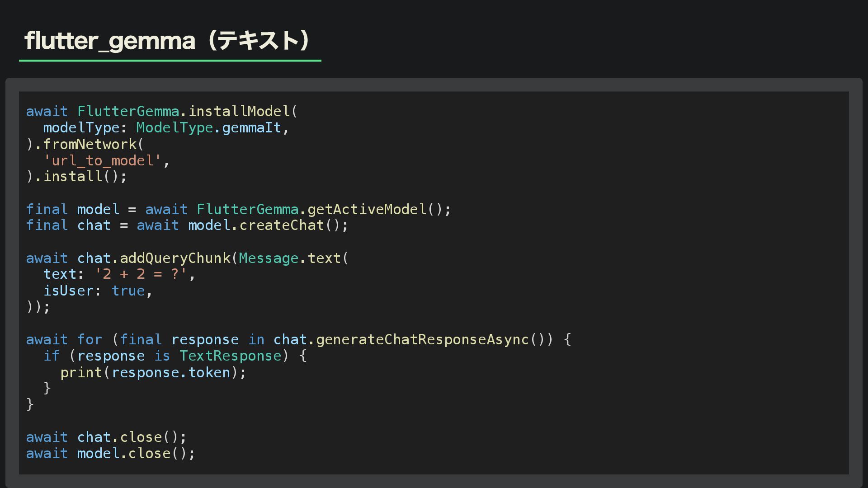Screen dimensions: 868x488
Task: Click response.token inside print
Action: pyautogui.click(x=171, y=373)
